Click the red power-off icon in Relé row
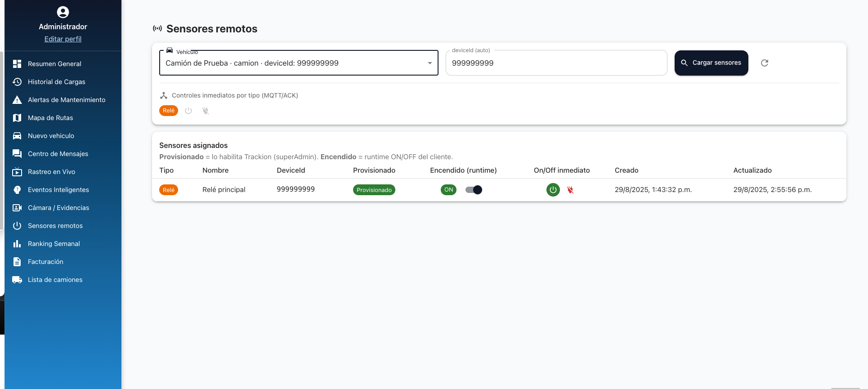Screen dimensions: 868x389 click(x=570, y=190)
